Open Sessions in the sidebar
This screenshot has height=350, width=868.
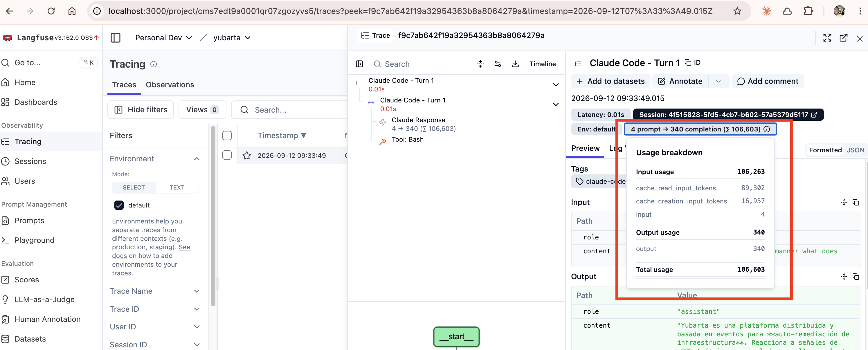pyautogui.click(x=30, y=161)
